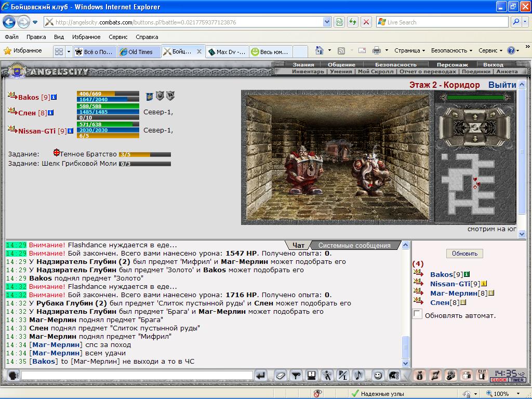The width and height of the screenshot is (532, 399).
Task: Turn right with dungeon compass right wing
Action: coord(503,128)
